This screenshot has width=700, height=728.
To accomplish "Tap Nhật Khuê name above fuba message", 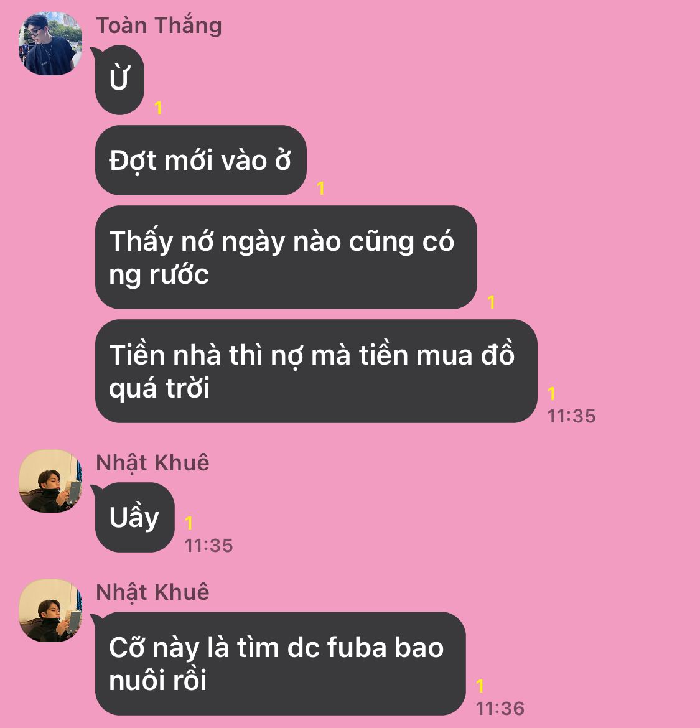I will (x=152, y=592).
